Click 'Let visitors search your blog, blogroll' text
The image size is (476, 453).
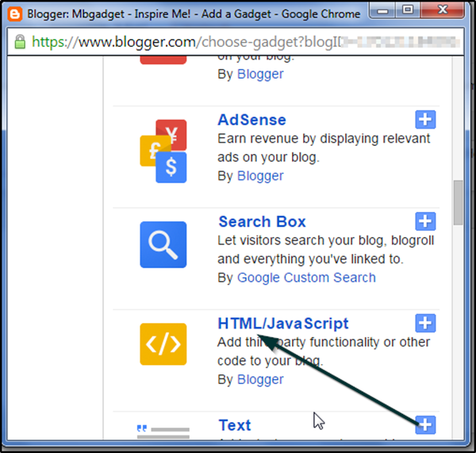click(326, 240)
